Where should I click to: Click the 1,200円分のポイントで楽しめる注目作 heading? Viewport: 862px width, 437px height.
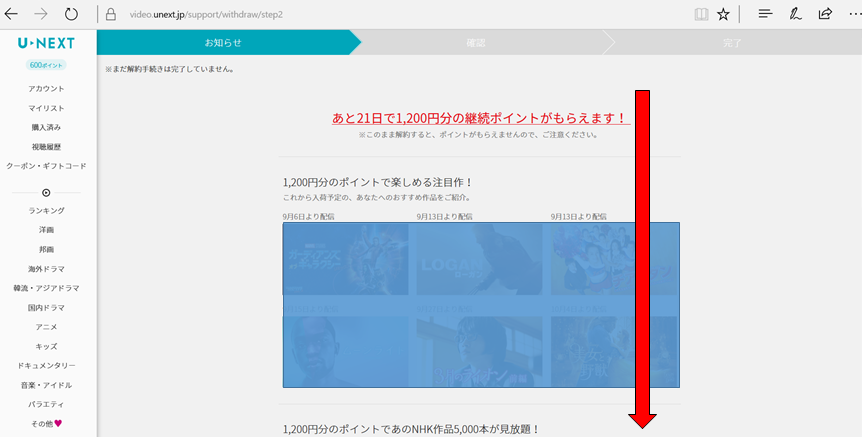click(378, 182)
